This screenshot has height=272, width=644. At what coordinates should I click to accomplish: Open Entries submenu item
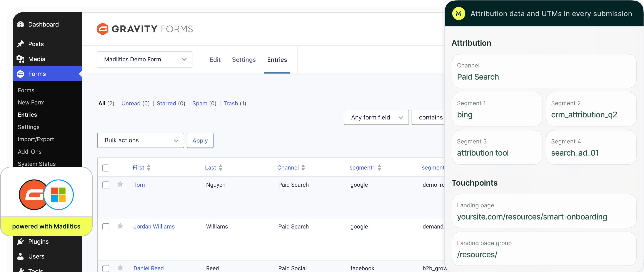[x=27, y=115]
